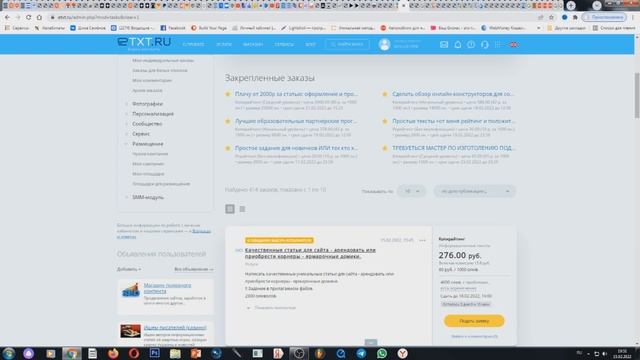The width and height of the screenshot is (640, 360).
Task: Open the Магазин menu in site header
Action: (x=253, y=44)
